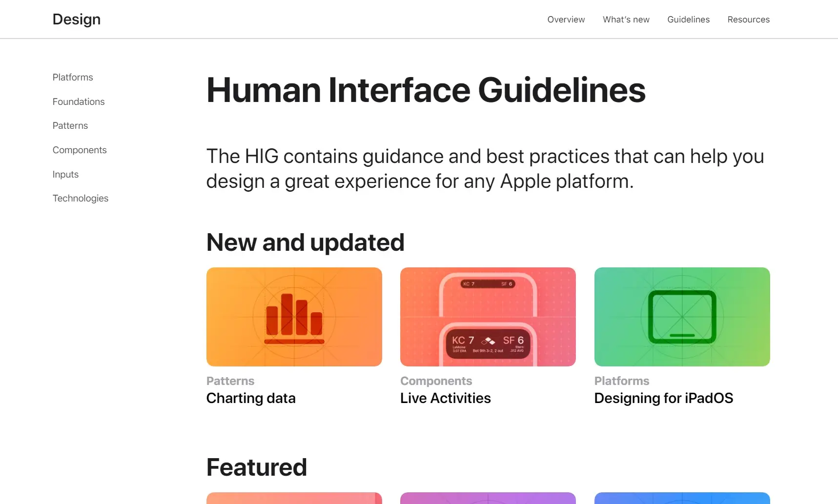The image size is (838, 504).
Task: Open Components in the sidebar
Action: point(80,150)
